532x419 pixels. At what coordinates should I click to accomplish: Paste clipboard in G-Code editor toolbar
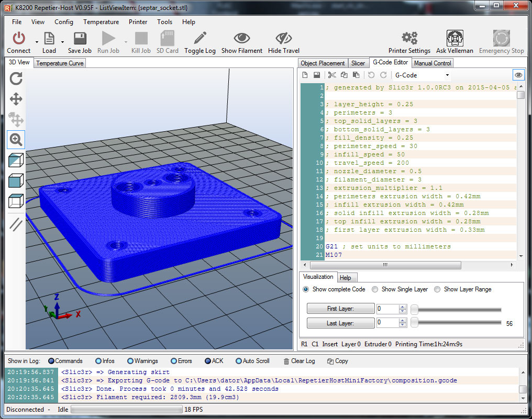(356, 75)
